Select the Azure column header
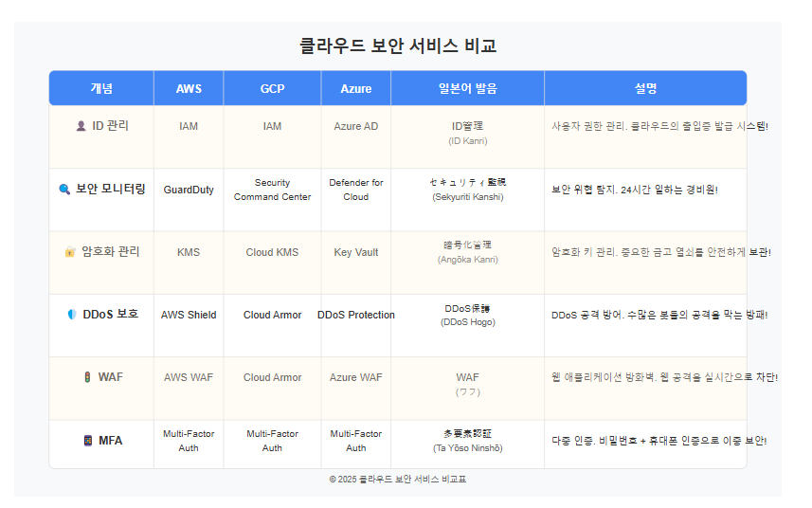812x508 pixels. (355, 88)
